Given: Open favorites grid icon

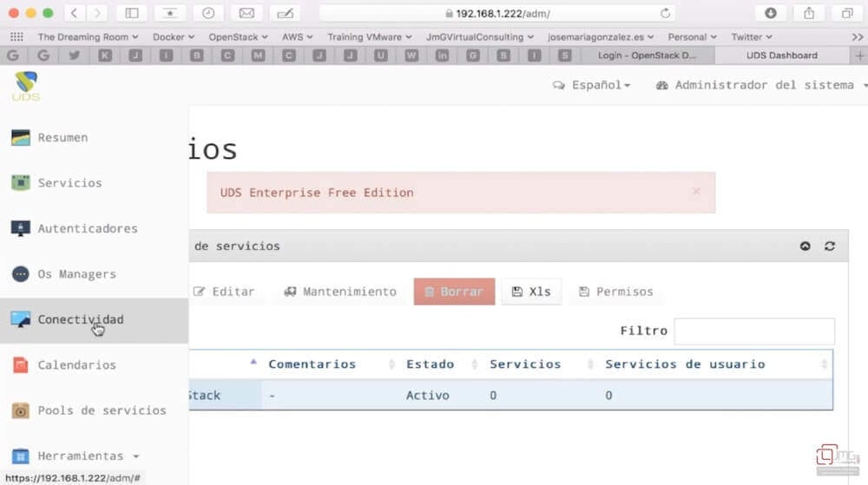Looking at the screenshot, I should click(x=16, y=37).
